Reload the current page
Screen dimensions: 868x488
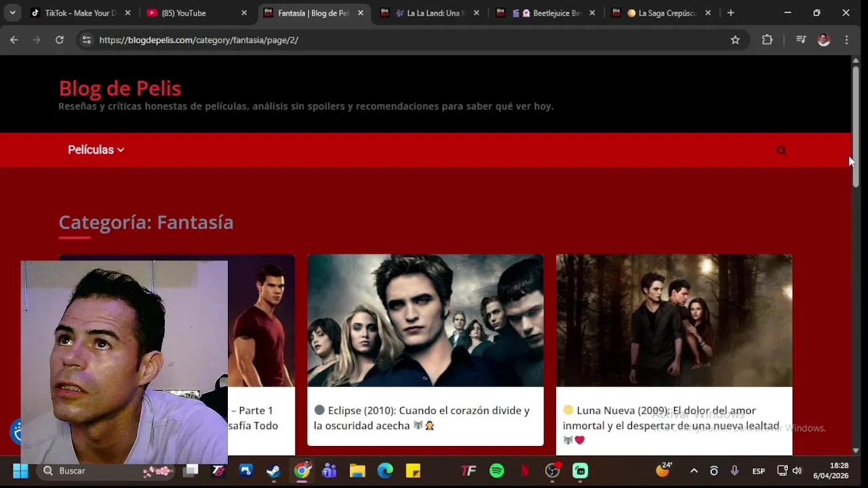(x=60, y=40)
